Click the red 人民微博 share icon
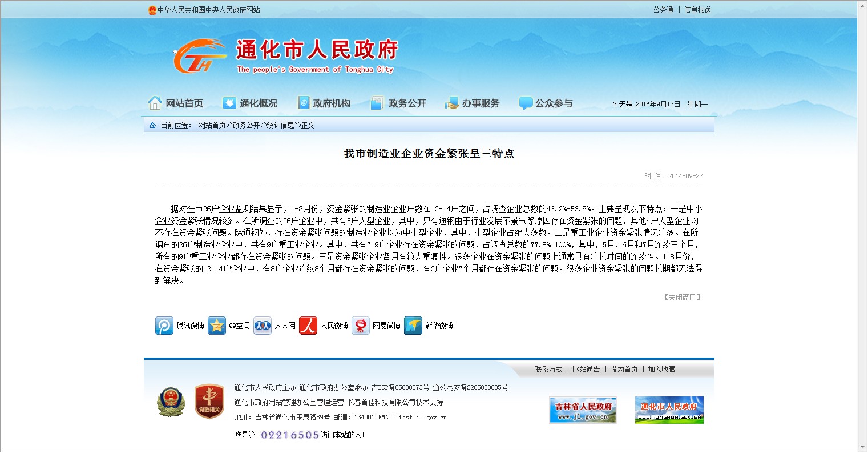This screenshot has height=453, width=868. point(308,326)
